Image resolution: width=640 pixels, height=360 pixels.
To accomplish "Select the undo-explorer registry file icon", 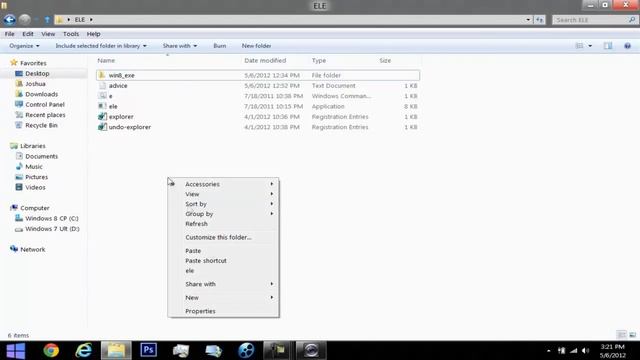I will click(x=102, y=127).
